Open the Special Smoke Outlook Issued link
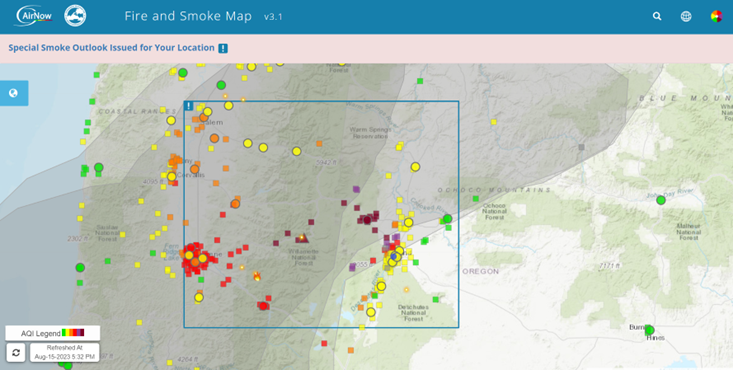This screenshot has width=733, height=370. coord(111,48)
